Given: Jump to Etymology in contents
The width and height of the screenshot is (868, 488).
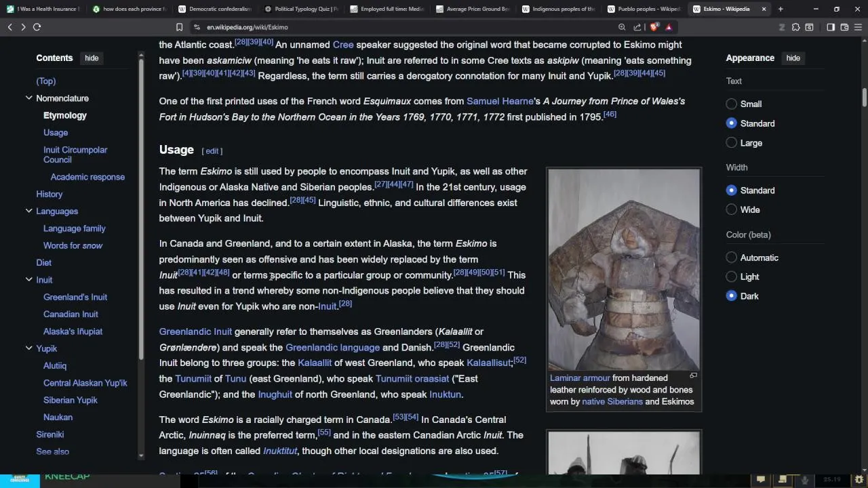Looking at the screenshot, I should (x=65, y=115).
